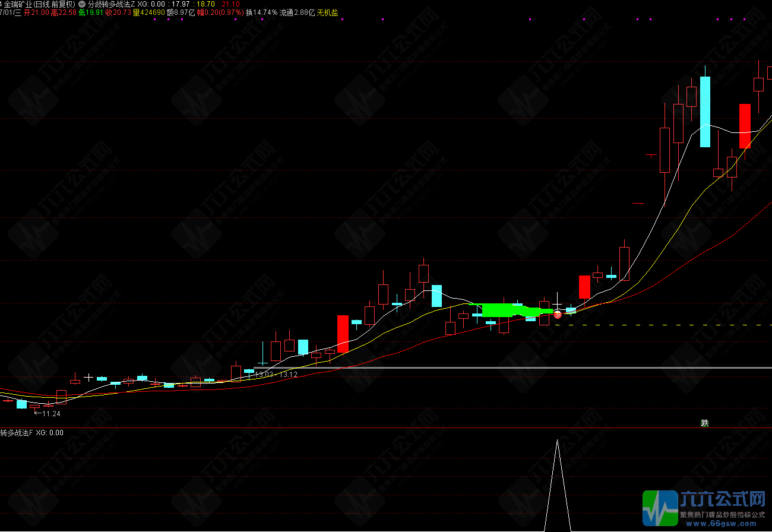Click the 金瑞矿业(日线.前复权) stock title
The height and width of the screenshot is (532, 772).
[39, 4]
